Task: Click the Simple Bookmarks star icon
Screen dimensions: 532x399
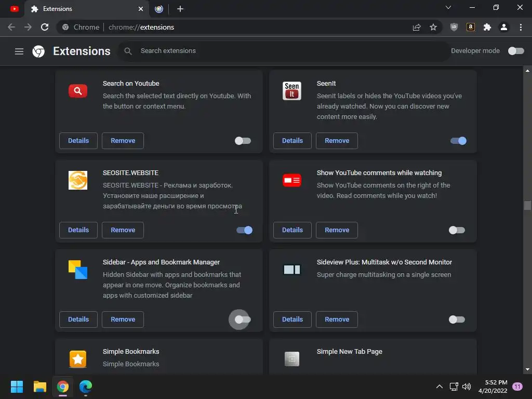Action: click(x=78, y=359)
